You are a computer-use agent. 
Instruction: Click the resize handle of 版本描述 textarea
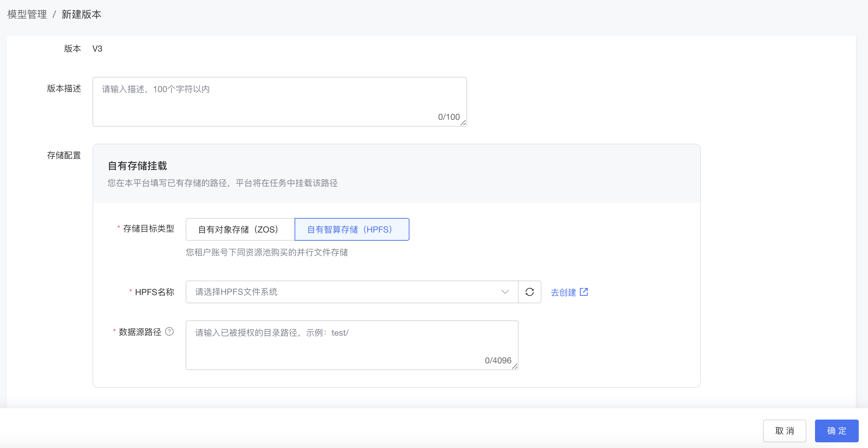coord(463,123)
